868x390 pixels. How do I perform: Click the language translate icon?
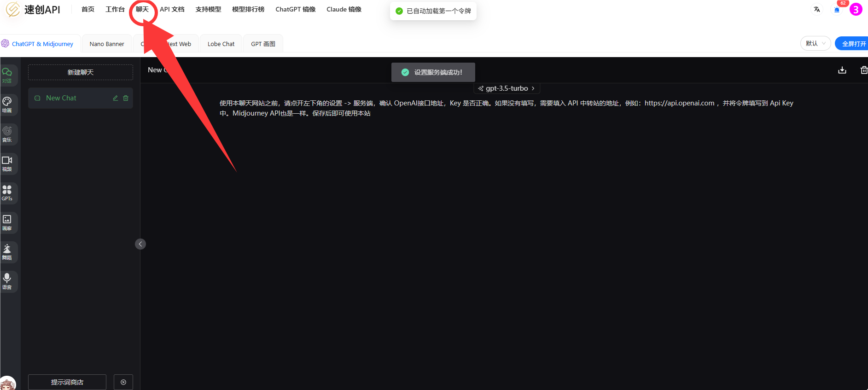[817, 9]
